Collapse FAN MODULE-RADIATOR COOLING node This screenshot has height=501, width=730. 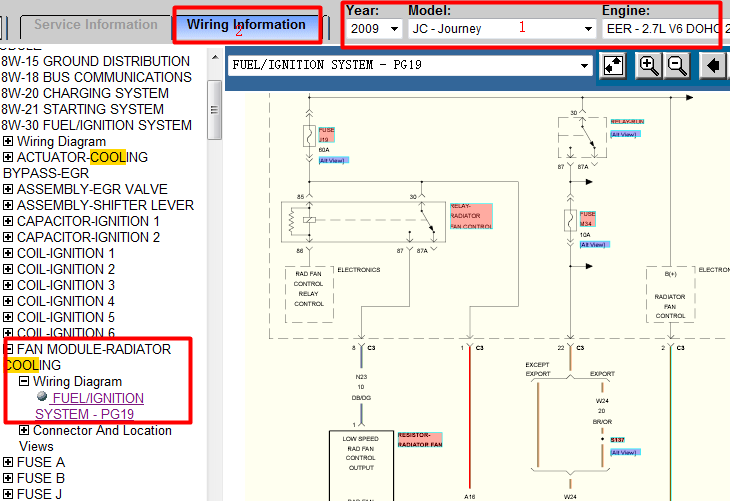coord(9,349)
